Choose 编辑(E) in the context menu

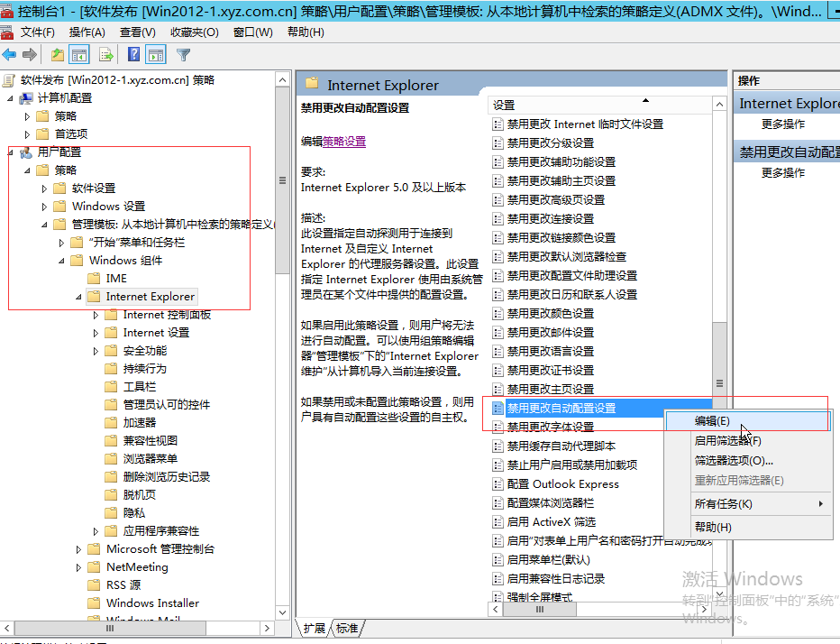748,421
